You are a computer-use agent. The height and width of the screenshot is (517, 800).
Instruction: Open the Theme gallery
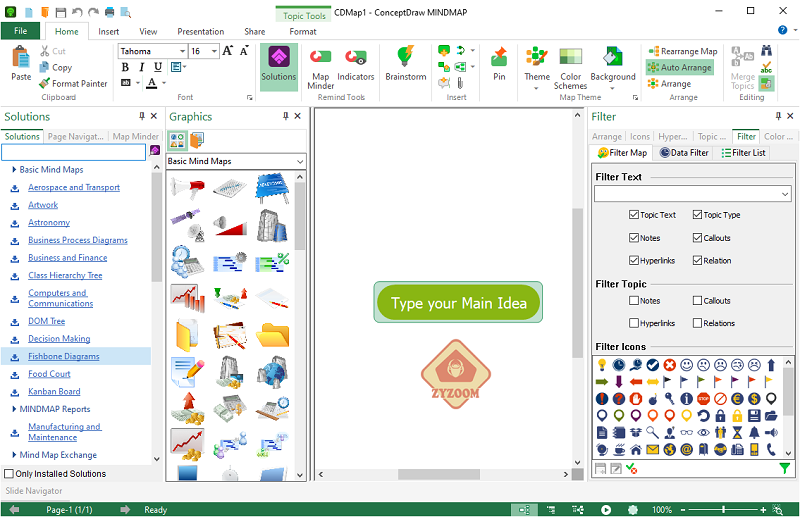pos(537,68)
